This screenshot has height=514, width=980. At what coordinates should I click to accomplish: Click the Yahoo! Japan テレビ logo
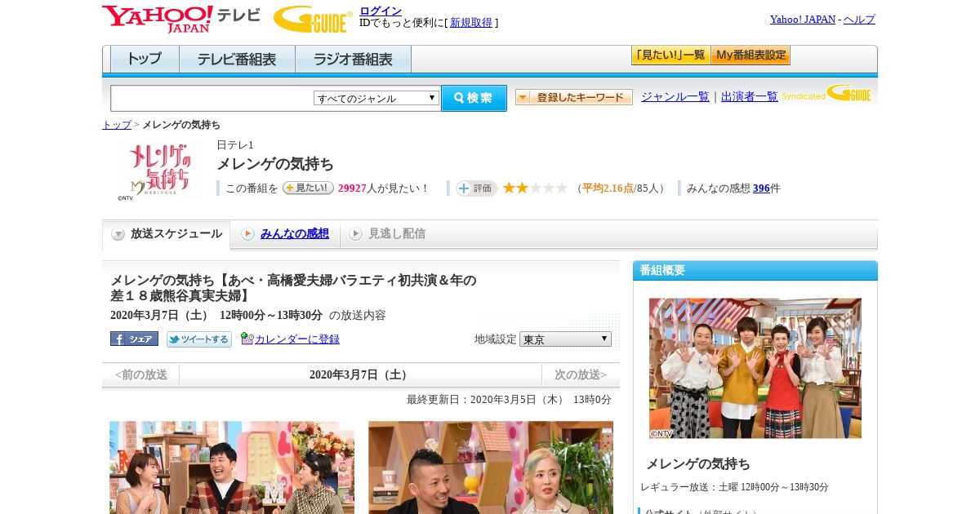pos(180,19)
